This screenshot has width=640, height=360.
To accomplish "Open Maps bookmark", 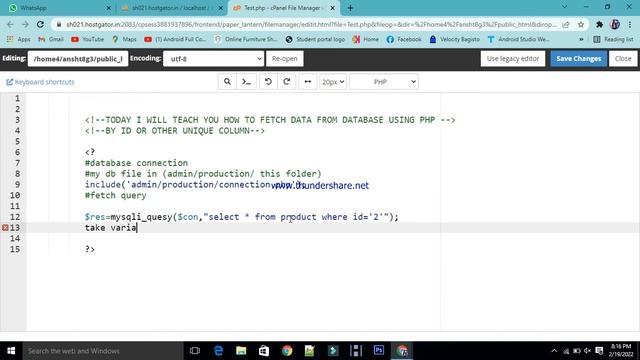I will click(124, 39).
